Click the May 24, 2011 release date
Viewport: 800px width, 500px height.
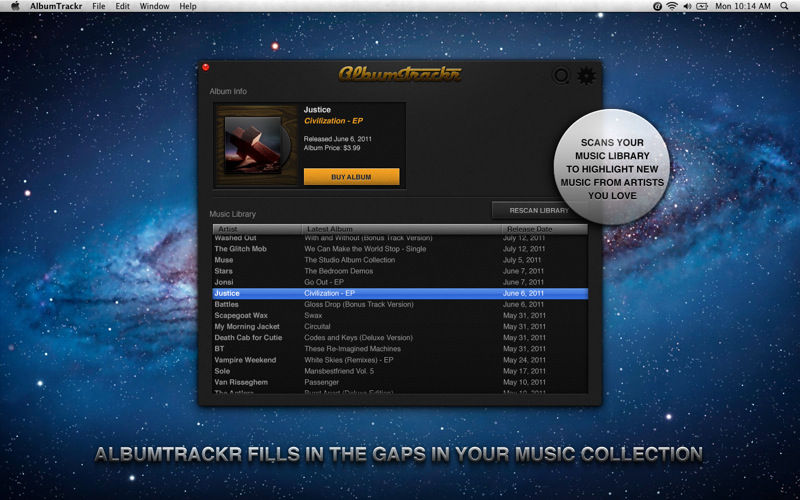point(524,360)
